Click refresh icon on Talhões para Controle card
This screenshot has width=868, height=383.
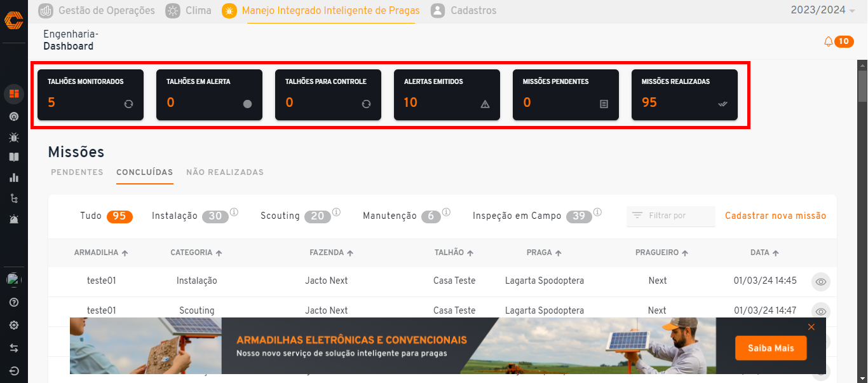pyautogui.click(x=366, y=104)
